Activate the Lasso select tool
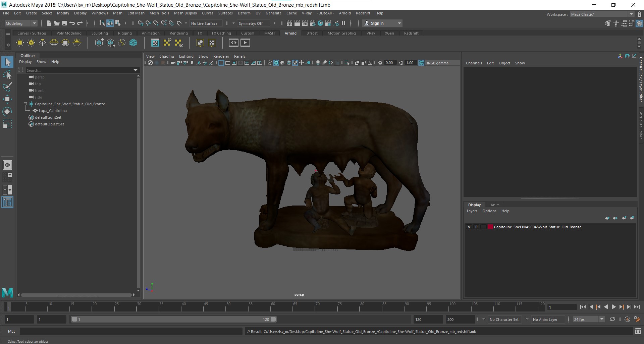The image size is (644, 344). click(7, 74)
